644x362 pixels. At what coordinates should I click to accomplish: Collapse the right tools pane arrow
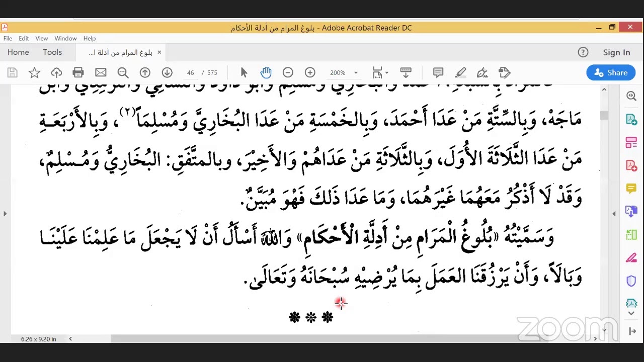[x=632, y=331]
